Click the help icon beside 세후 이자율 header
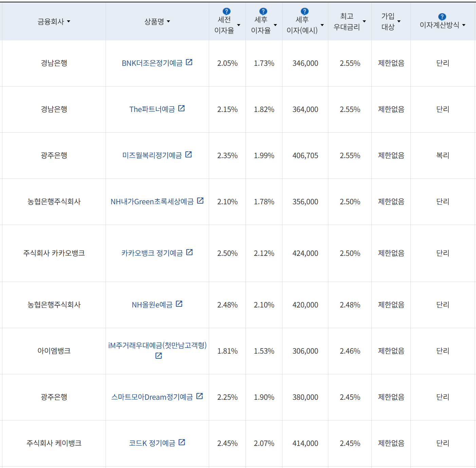Image resolution: width=476 pixels, height=468 pixels. point(263,11)
